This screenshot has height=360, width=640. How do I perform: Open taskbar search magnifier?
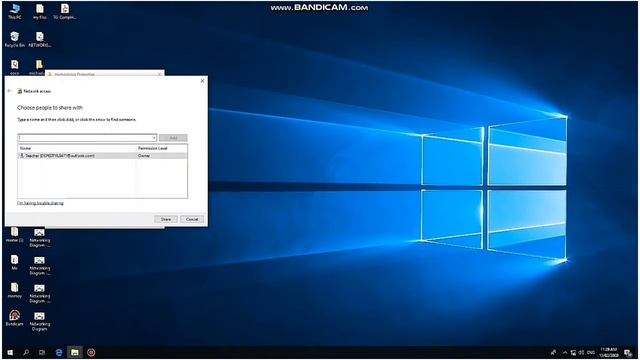tap(26, 352)
